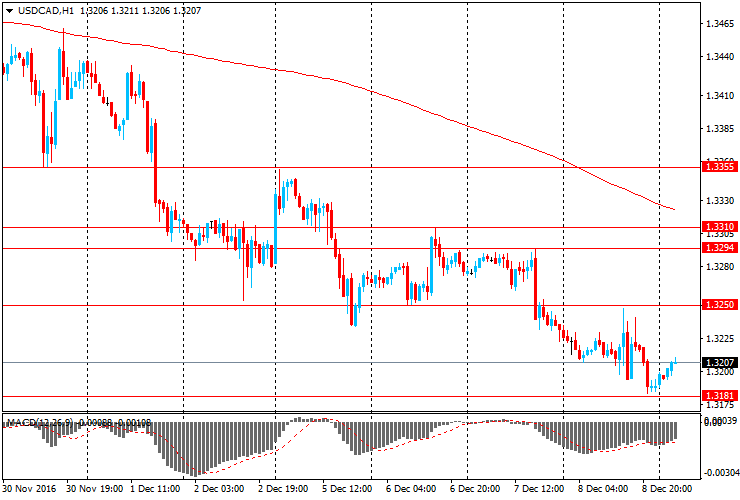This screenshot has height=500, width=740.
Task: Click the 1.3225 price axis label
Action: coord(720,339)
